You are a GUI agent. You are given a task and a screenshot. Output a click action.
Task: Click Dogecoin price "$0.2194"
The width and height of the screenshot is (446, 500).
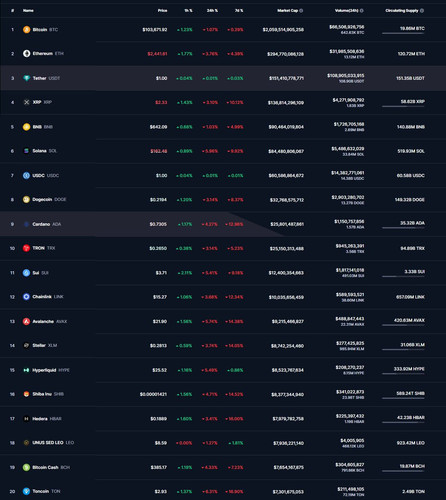pyautogui.click(x=158, y=200)
